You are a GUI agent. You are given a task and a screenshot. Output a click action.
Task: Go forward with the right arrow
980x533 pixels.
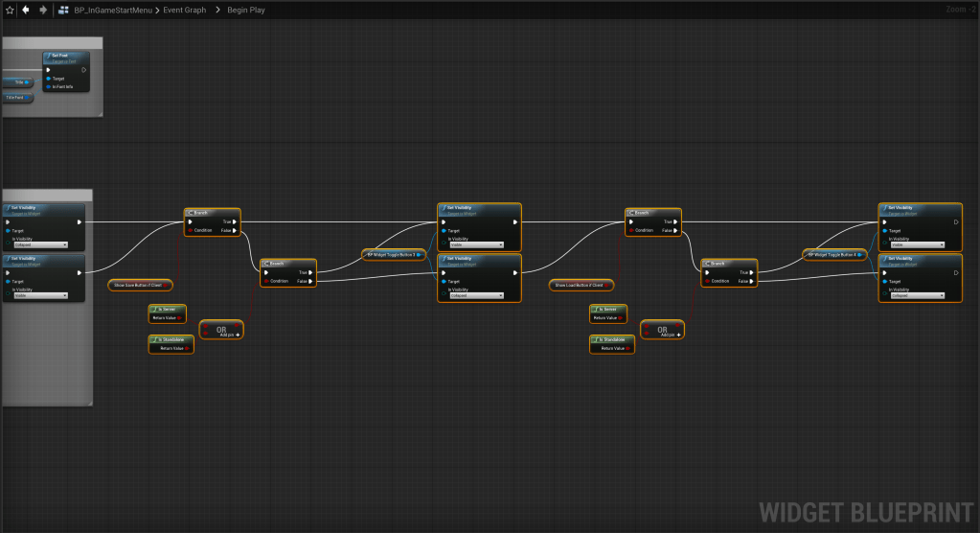click(x=43, y=10)
